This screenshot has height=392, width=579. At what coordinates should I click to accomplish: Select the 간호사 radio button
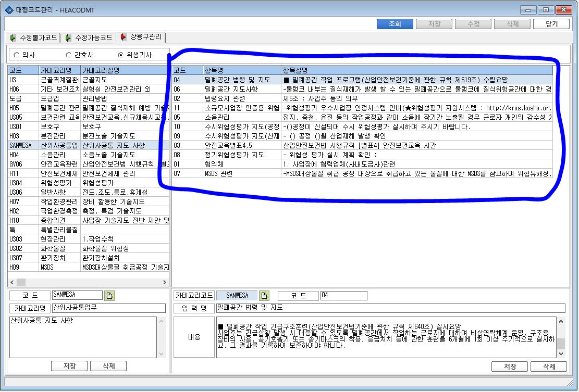[68, 55]
